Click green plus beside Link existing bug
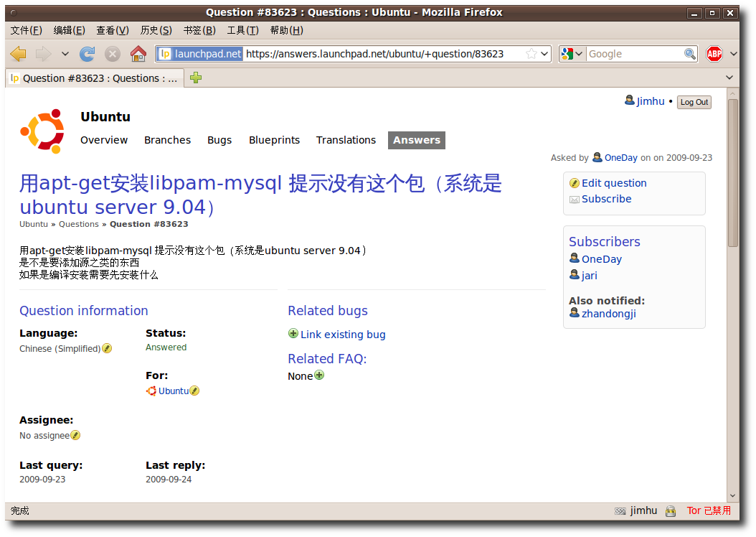Viewport: 756px width, 537px height. point(293,333)
